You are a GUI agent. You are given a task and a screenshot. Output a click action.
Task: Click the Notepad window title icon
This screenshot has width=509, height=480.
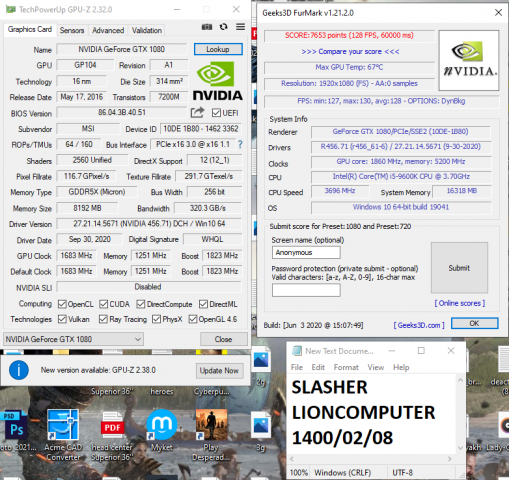point(297,351)
